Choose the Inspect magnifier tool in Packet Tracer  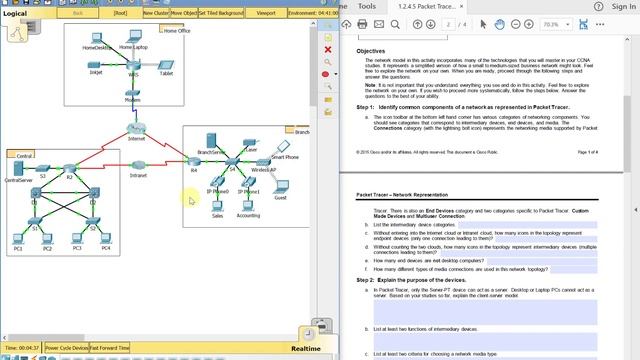pos(327,62)
